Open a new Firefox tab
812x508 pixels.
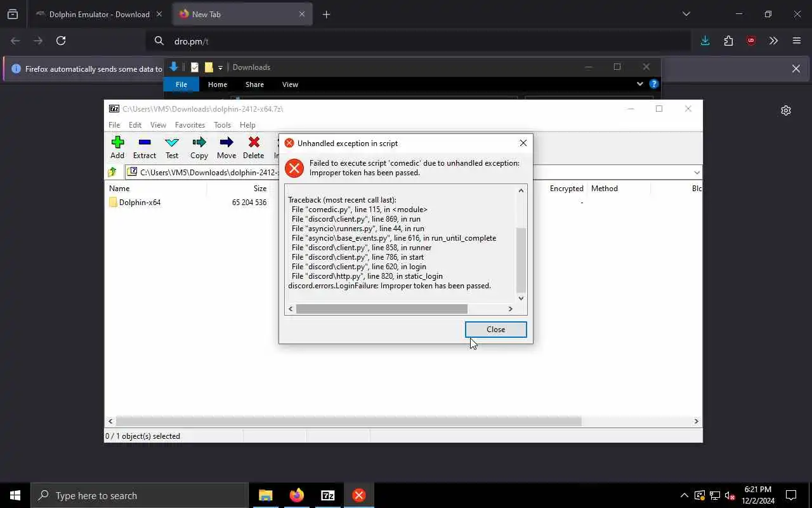click(326, 15)
